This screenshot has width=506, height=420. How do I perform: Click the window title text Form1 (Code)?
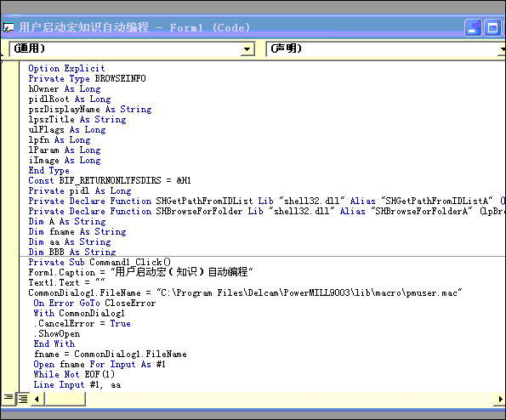(x=210, y=28)
